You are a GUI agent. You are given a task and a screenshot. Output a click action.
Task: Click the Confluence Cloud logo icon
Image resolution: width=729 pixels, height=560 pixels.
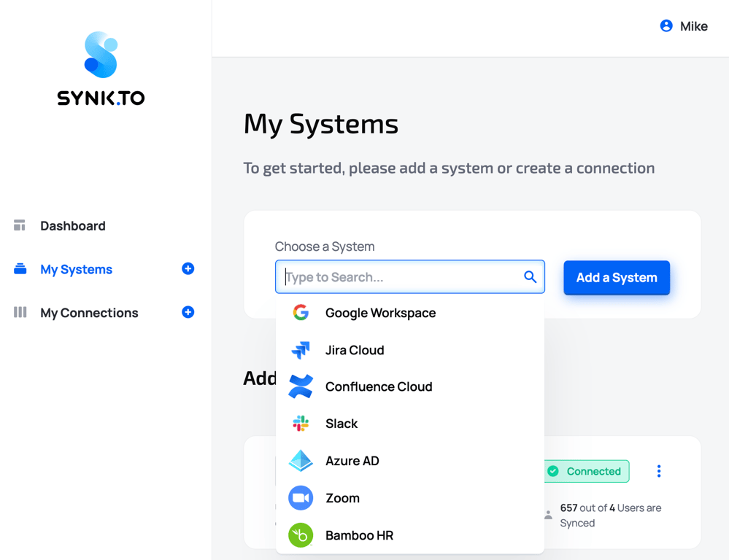click(301, 386)
